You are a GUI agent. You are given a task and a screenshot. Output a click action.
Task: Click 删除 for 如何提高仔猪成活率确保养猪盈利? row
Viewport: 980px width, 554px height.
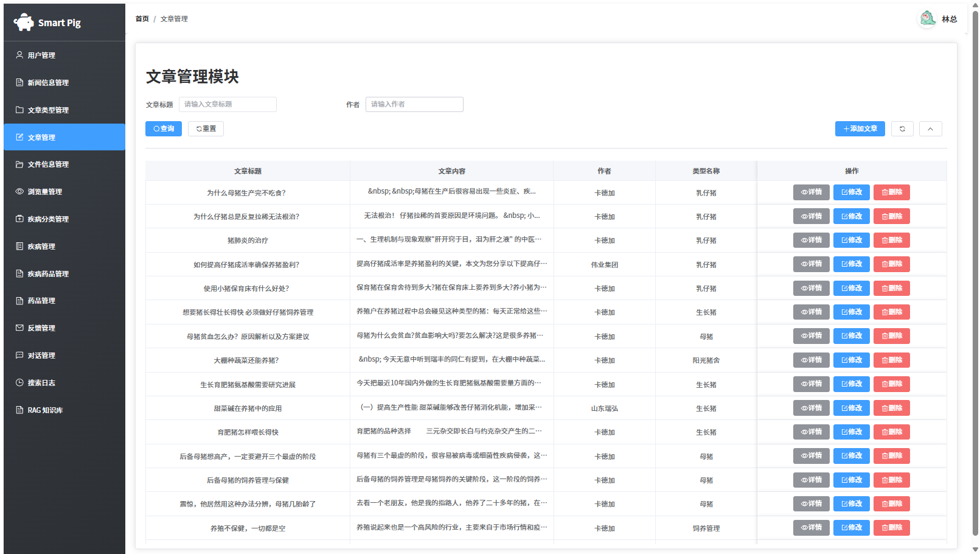tap(891, 264)
